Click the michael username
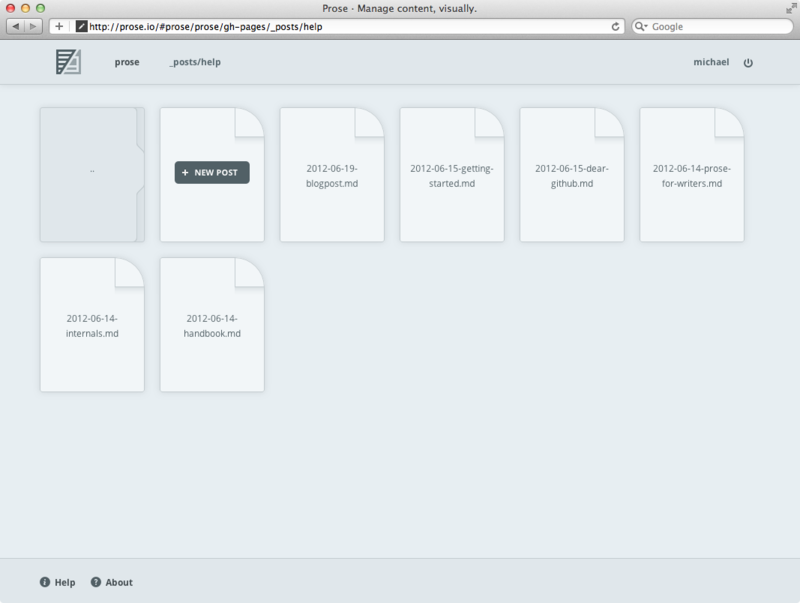This screenshot has height=603, width=800. 711,62
